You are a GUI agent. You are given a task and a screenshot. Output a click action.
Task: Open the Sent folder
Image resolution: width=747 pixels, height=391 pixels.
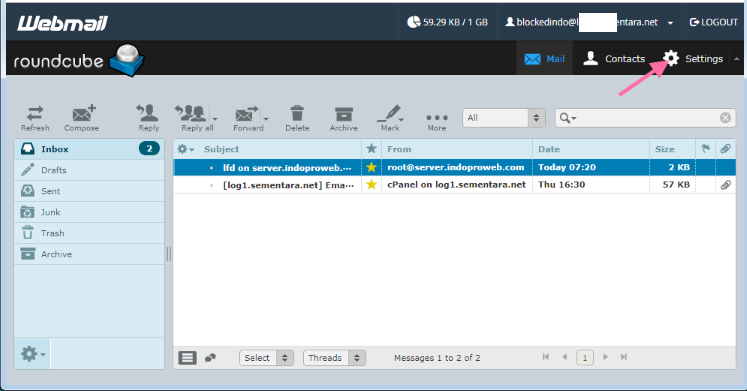click(89, 191)
